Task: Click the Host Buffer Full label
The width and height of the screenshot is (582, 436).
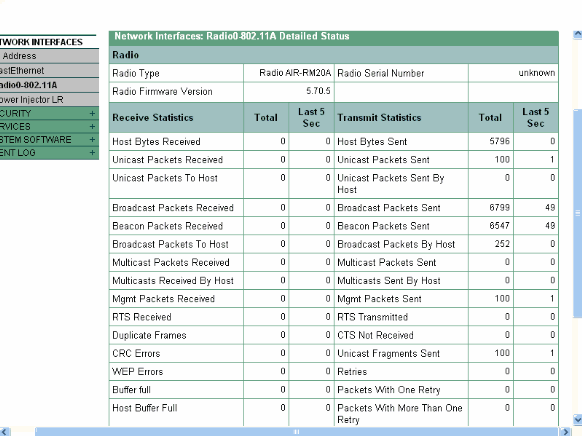Action: [145, 408]
